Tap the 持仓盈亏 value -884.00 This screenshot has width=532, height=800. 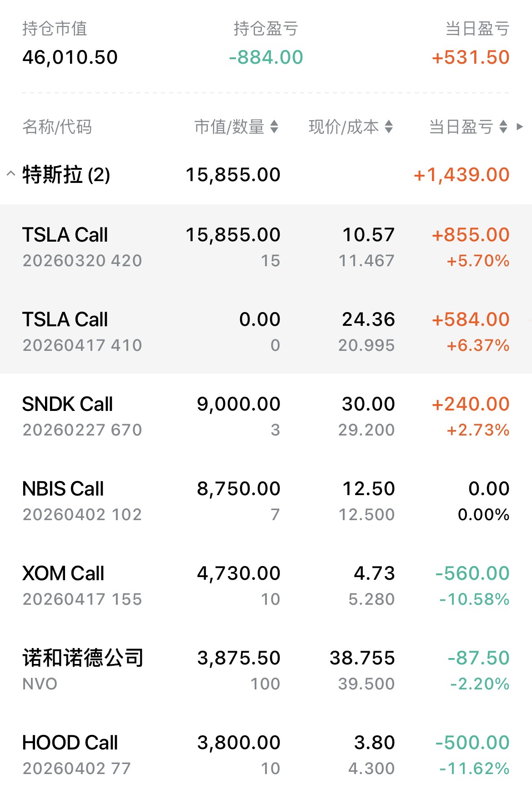click(266, 57)
